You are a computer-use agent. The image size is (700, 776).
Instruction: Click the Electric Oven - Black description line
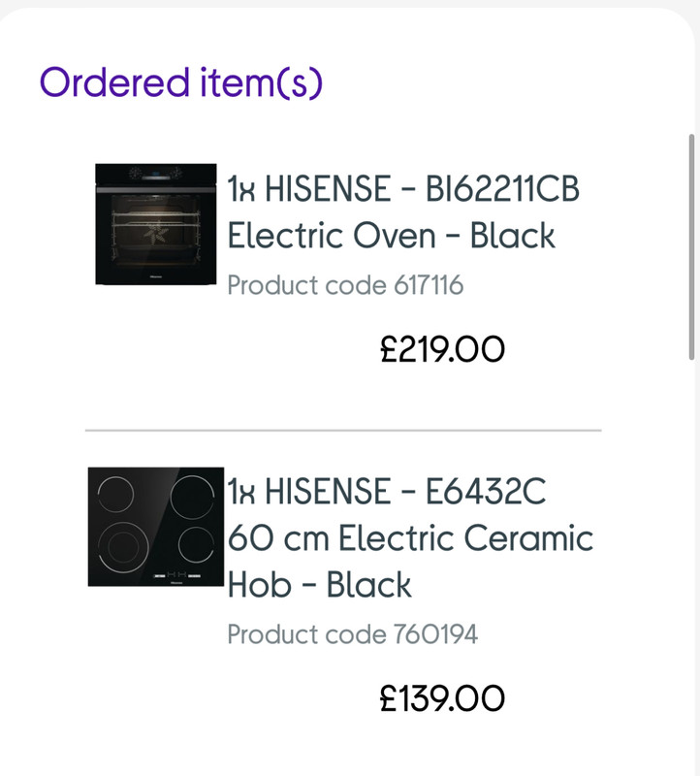(x=391, y=235)
